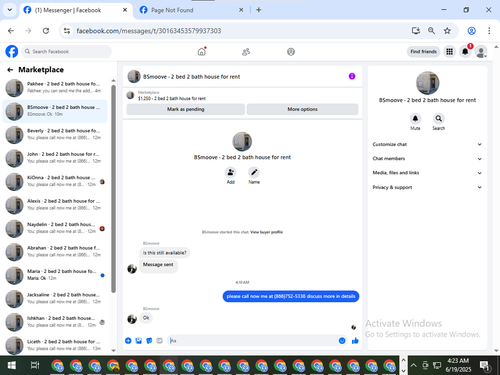Attach a file using the photo icon
Viewport: 500px width, 375px height.
pyautogui.click(x=139, y=341)
